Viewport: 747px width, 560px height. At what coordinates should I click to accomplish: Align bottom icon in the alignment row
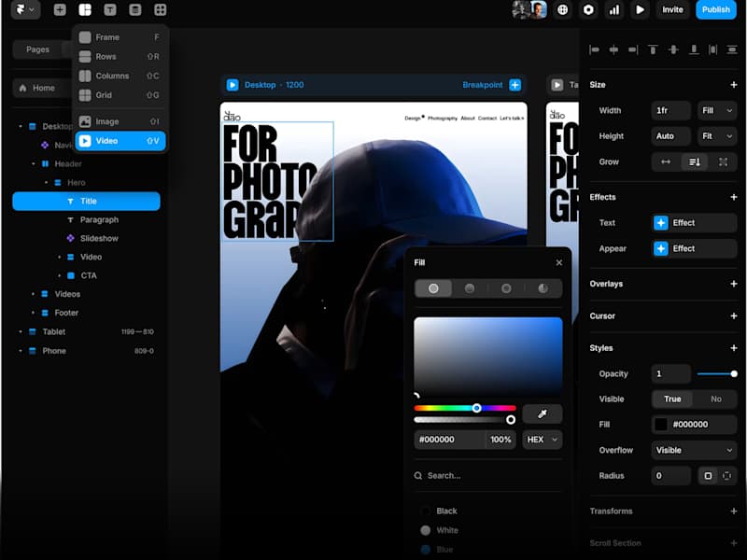click(694, 49)
